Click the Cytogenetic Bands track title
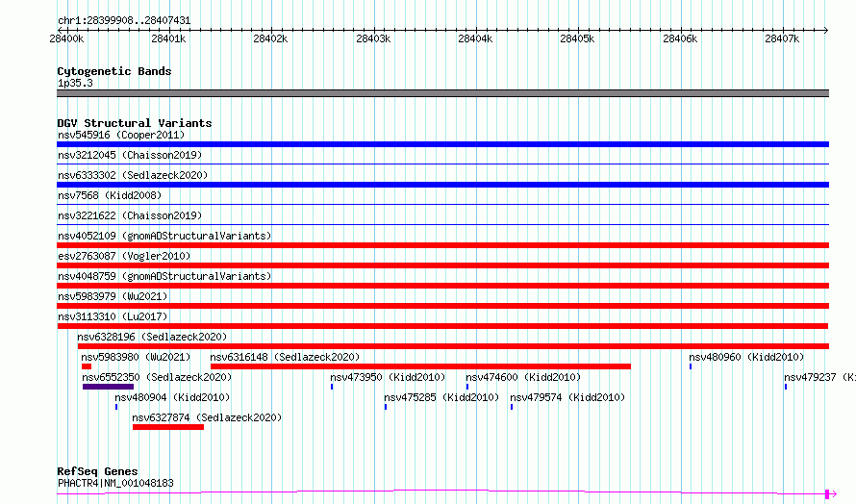Image resolution: width=856 pixels, height=504 pixels. (114, 71)
